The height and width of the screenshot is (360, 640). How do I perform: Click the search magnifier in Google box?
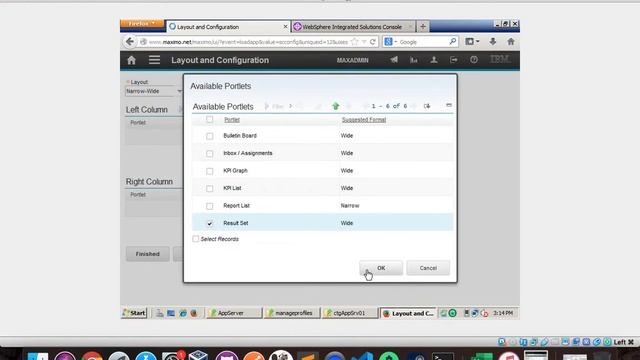453,42
